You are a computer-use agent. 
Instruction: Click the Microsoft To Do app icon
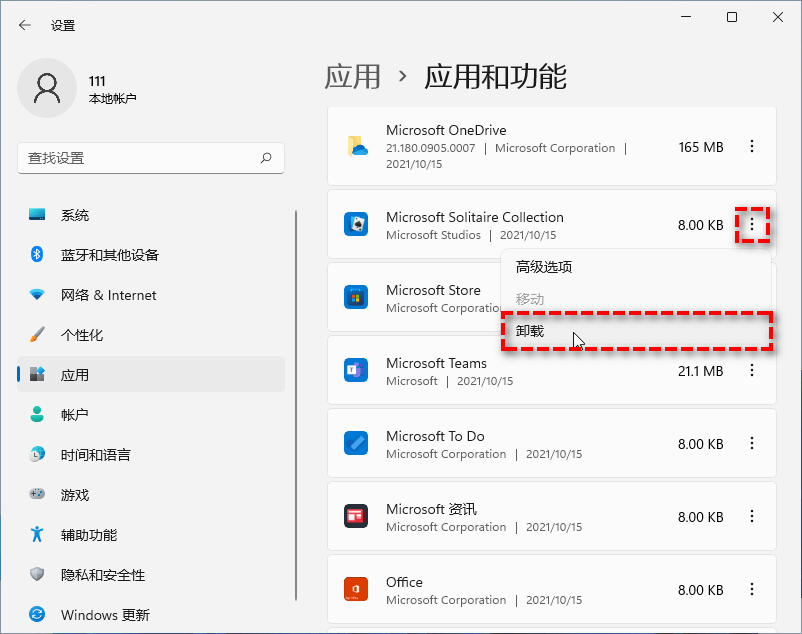click(x=356, y=444)
